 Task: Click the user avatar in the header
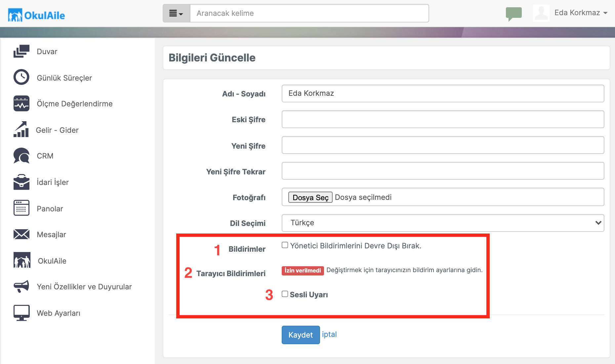click(x=541, y=13)
